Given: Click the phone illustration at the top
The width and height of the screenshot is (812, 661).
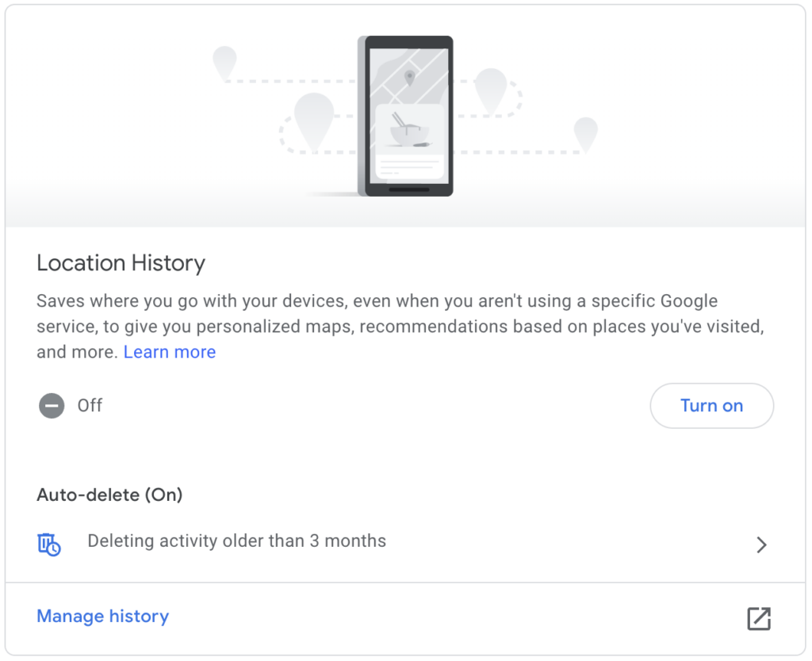Looking at the screenshot, I should (406, 115).
